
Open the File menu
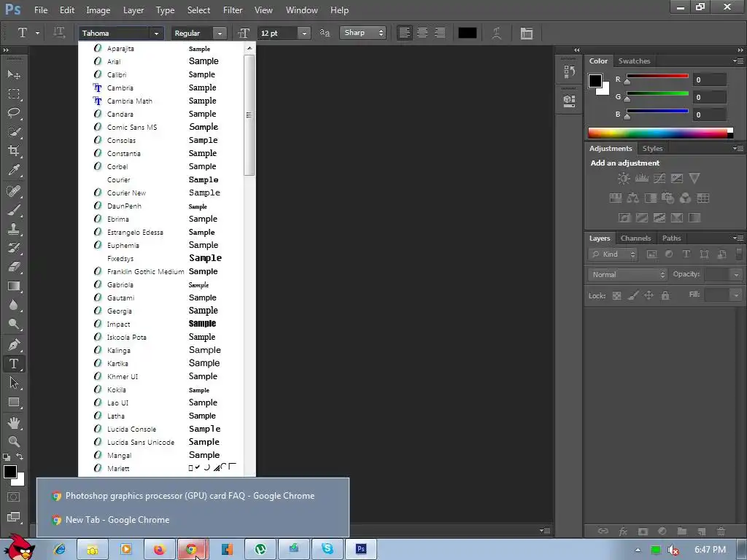[x=41, y=10]
